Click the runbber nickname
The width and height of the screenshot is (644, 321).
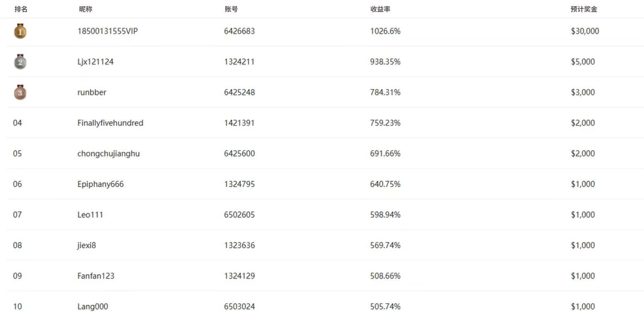92,92
